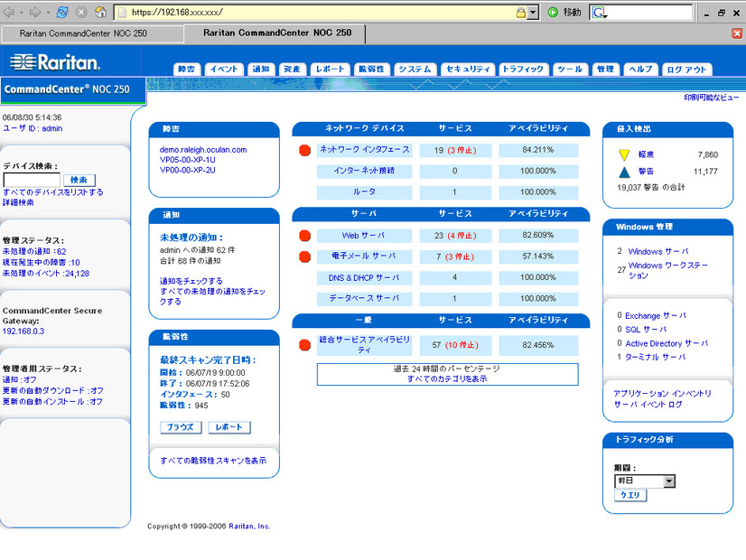Click the red status dot for 電子メール サーバ
The image size is (746, 560).
point(305,257)
